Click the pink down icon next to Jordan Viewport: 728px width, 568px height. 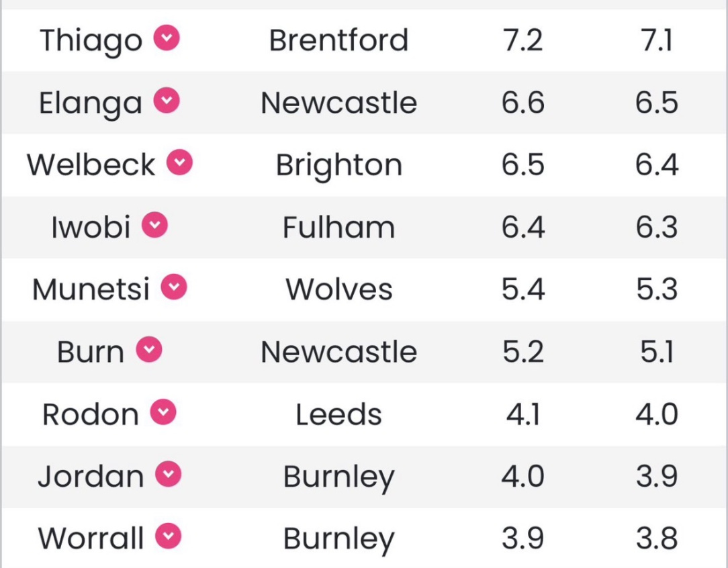169,475
